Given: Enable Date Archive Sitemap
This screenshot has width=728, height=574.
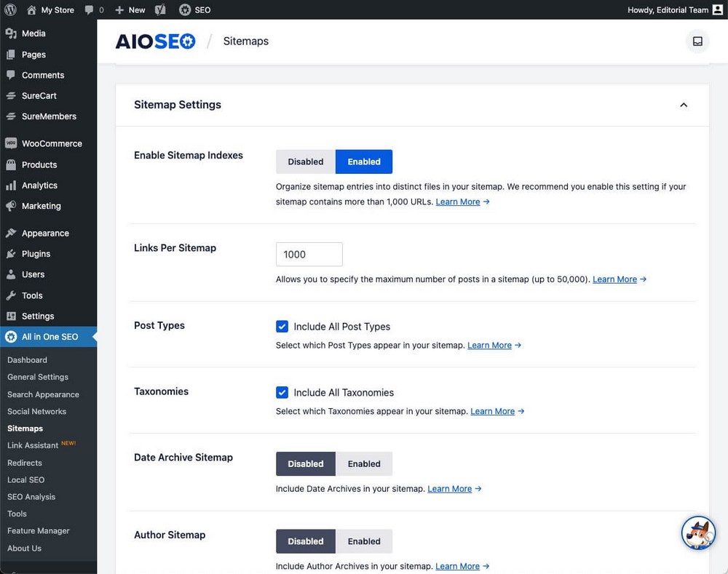Looking at the screenshot, I should pos(364,463).
